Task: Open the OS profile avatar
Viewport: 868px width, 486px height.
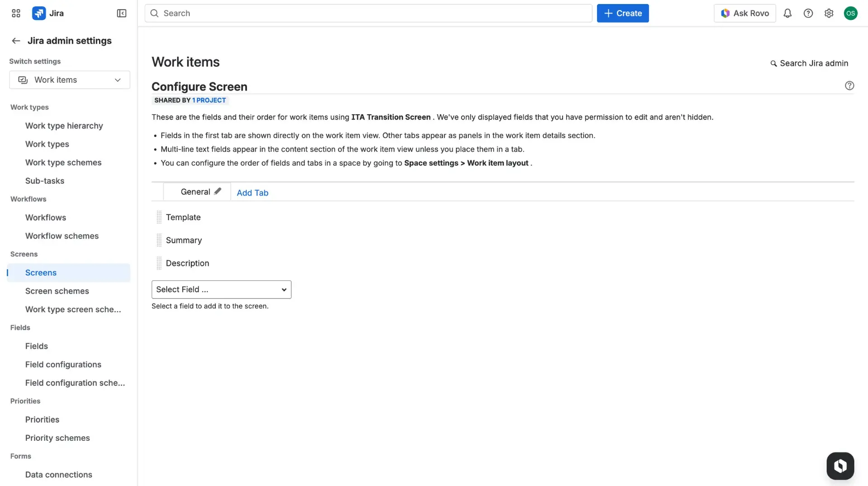Action: (x=851, y=13)
